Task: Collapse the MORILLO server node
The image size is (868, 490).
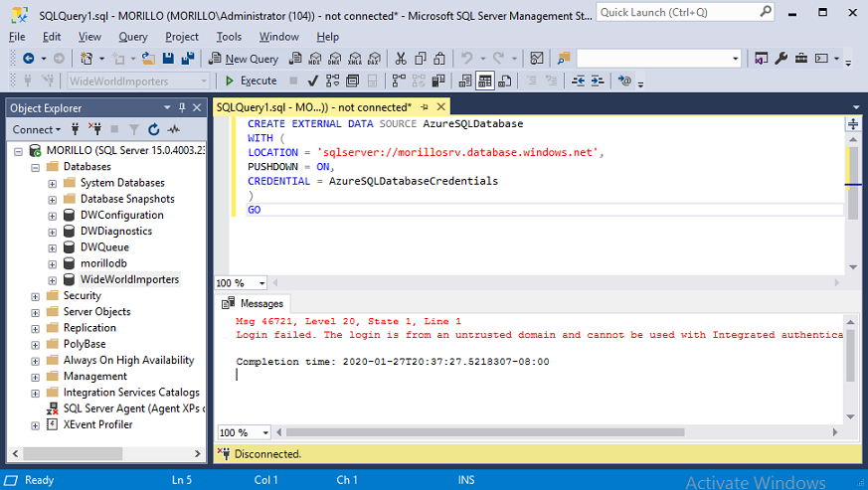Action: click(18, 151)
